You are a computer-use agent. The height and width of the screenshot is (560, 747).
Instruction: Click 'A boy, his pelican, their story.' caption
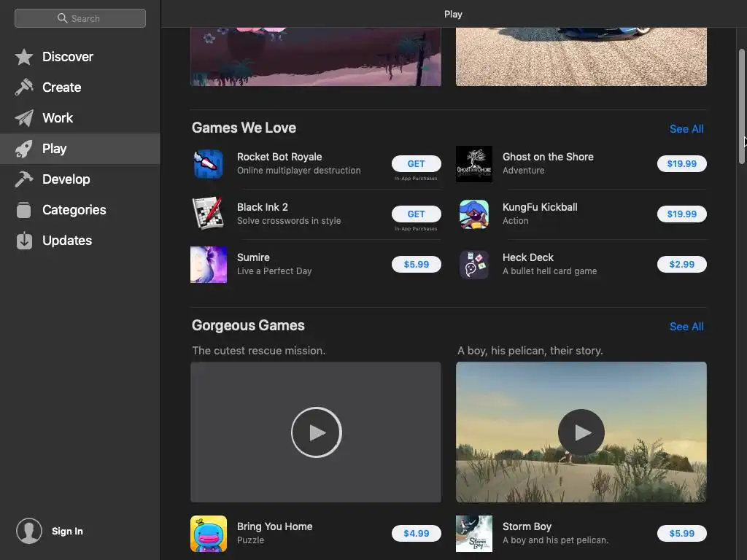point(530,351)
